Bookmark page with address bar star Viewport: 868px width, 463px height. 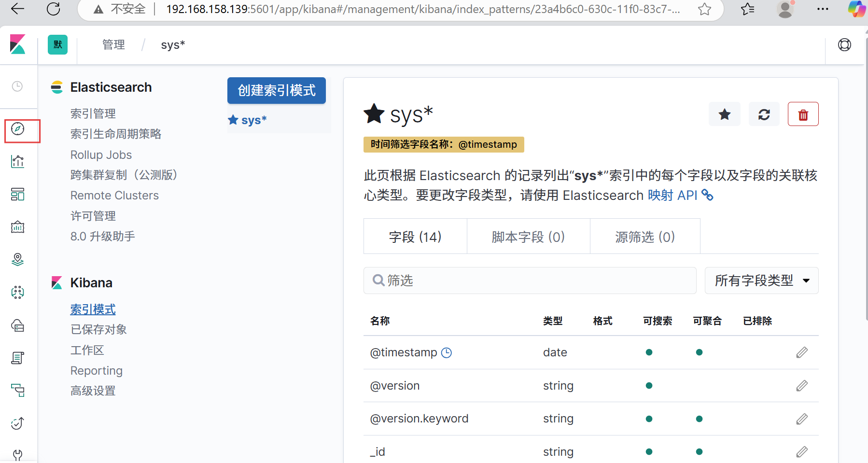pos(704,9)
